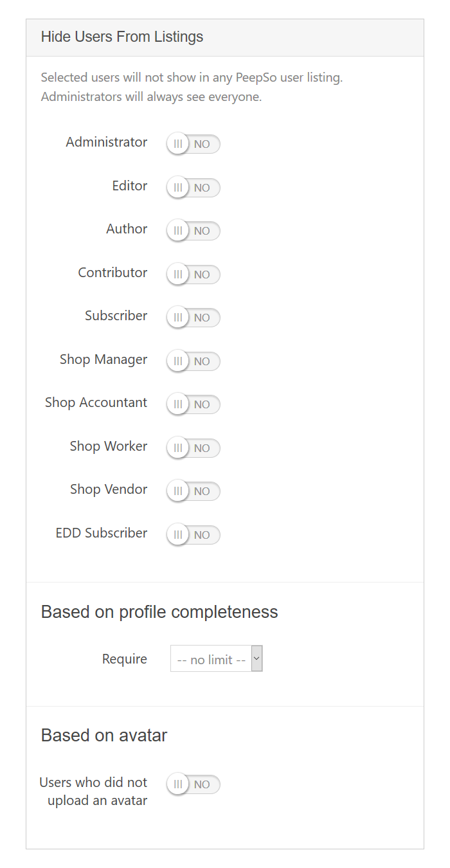This screenshot has width=450, height=868.
Task: Click the Hide Users From Listings header
Action: [122, 37]
